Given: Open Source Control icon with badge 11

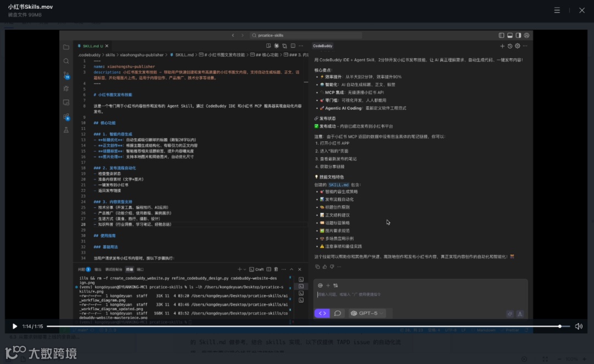Looking at the screenshot, I should (67, 75).
